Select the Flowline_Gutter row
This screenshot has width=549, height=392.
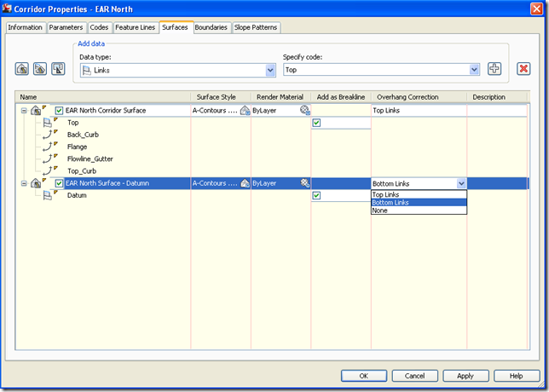tap(90, 159)
